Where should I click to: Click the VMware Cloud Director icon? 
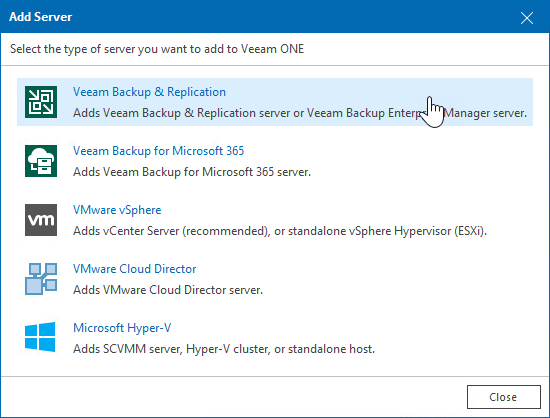(x=41, y=278)
